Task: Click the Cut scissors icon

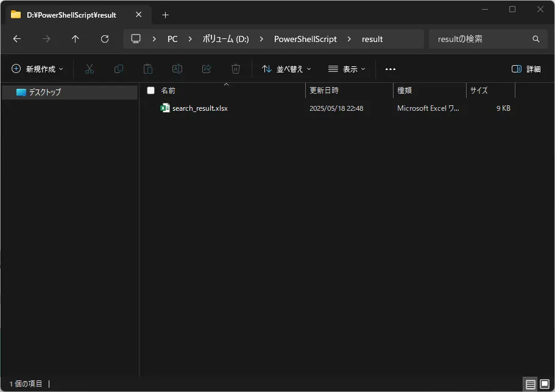Action: 90,69
